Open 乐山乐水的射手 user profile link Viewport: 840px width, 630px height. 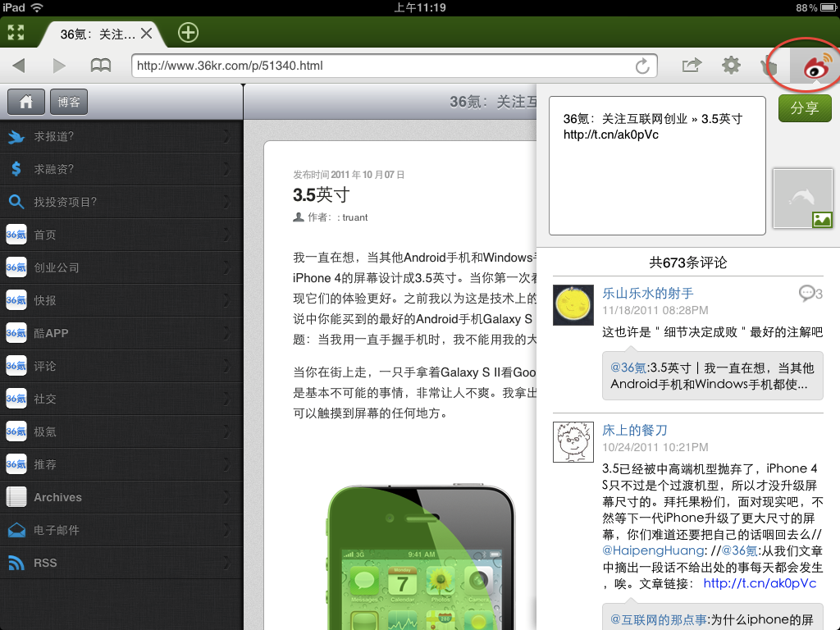point(648,293)
